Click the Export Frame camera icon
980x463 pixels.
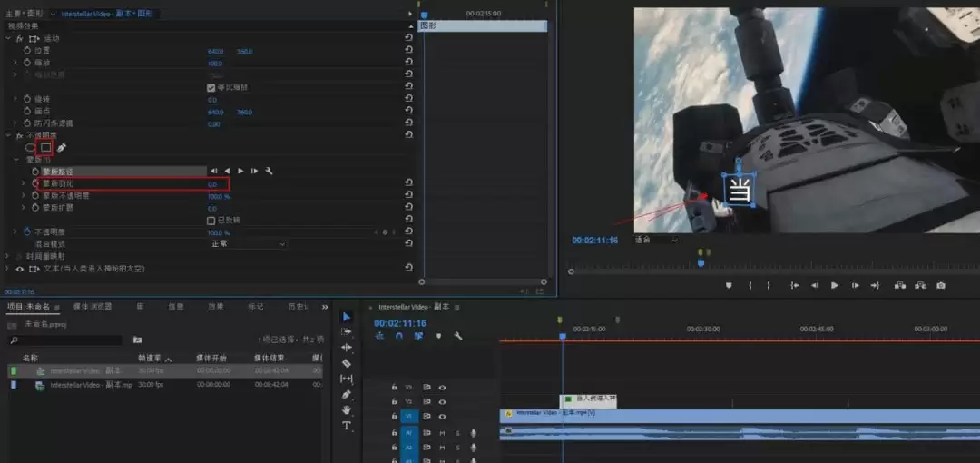tap(941, 285)
